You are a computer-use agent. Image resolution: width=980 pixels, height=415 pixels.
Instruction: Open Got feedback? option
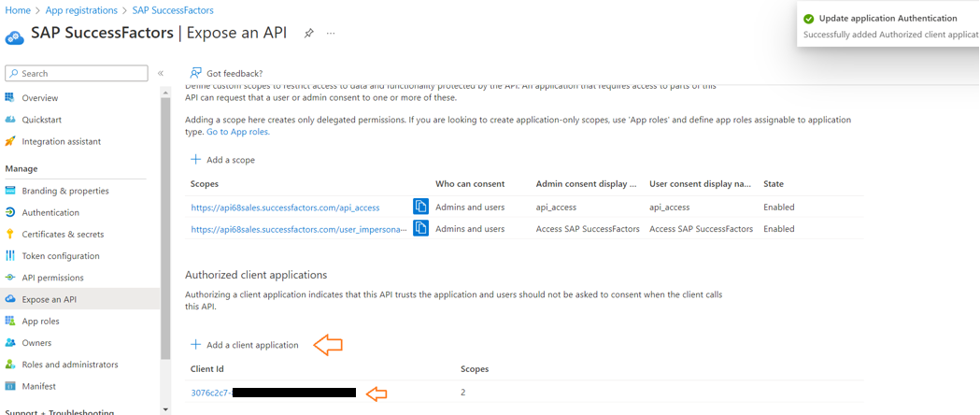(x=234, y=73)
